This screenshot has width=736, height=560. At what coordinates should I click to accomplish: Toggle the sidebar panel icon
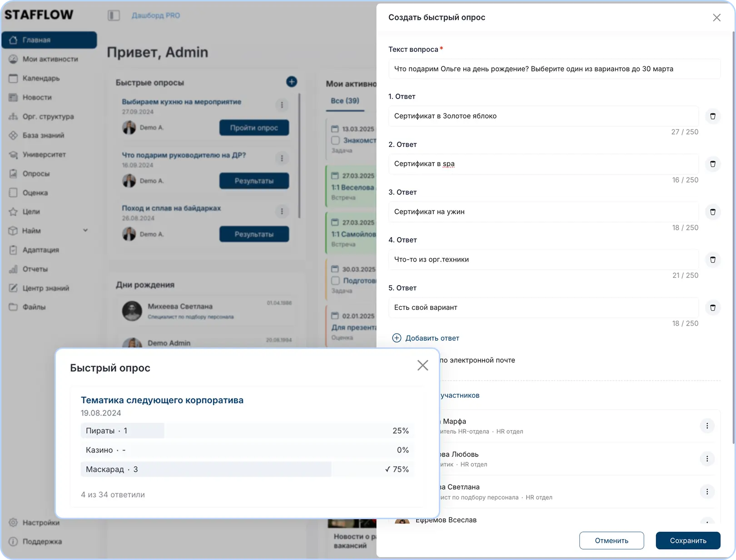click(114, 15)
